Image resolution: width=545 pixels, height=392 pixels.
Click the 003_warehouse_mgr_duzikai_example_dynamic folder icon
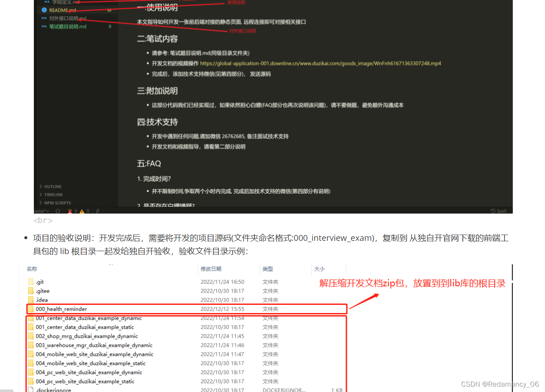coord(31,345)
